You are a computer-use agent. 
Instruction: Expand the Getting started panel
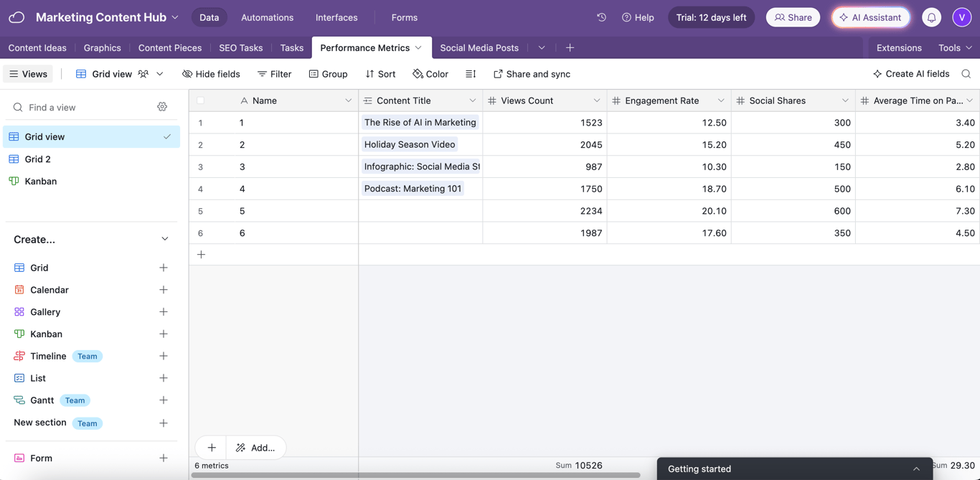pos(795,469)
